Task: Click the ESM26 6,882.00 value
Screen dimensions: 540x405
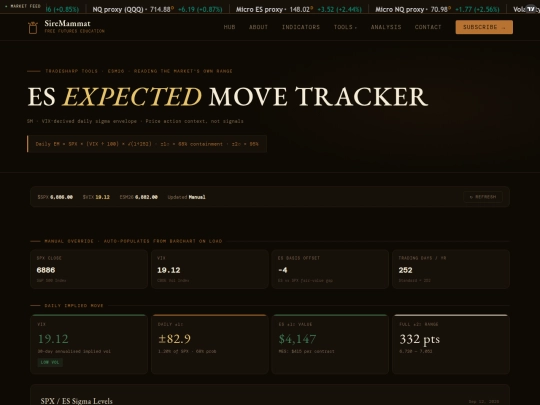Action: coord(138,197)
